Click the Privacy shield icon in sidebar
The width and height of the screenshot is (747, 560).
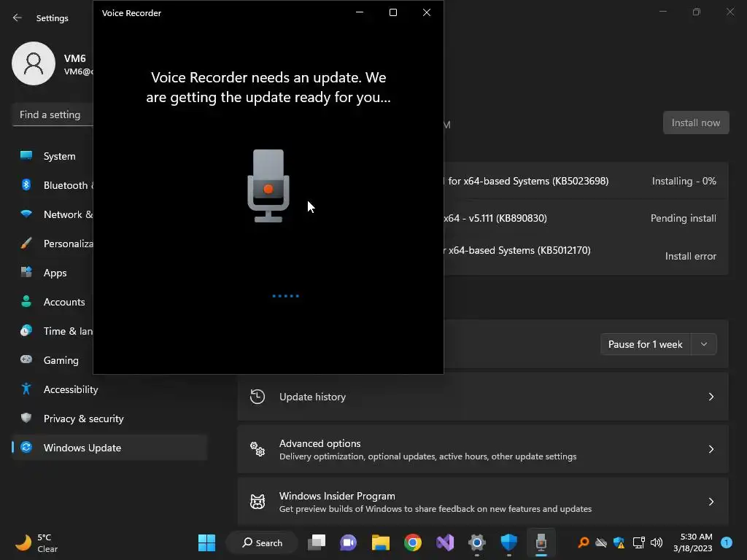pos(26,418)
